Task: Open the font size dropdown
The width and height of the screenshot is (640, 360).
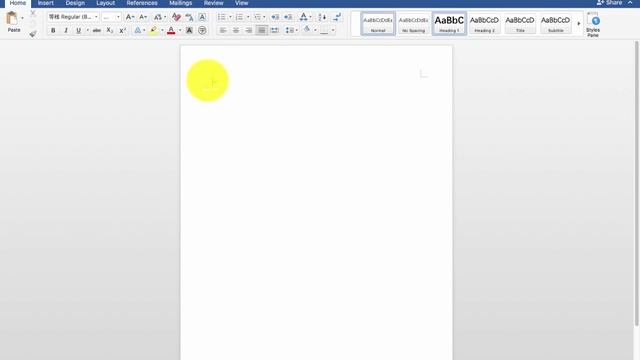Action: [118, 17]
